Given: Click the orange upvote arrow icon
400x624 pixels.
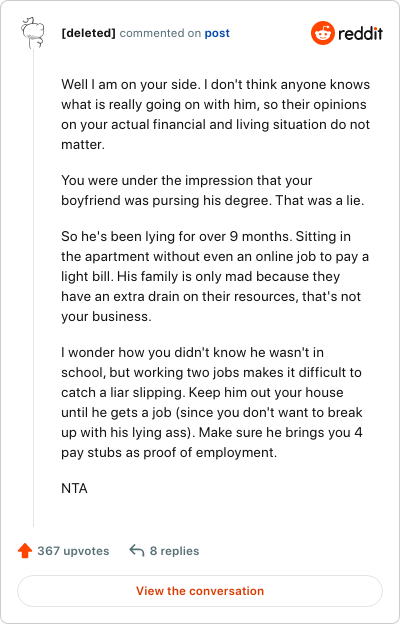Looking at the screenshot, I should pyautogui.click(x=25, y=551).
